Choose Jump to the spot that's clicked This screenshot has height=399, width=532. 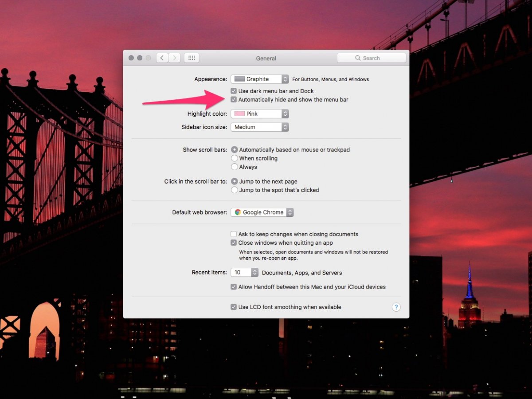(x=235, y=190)
